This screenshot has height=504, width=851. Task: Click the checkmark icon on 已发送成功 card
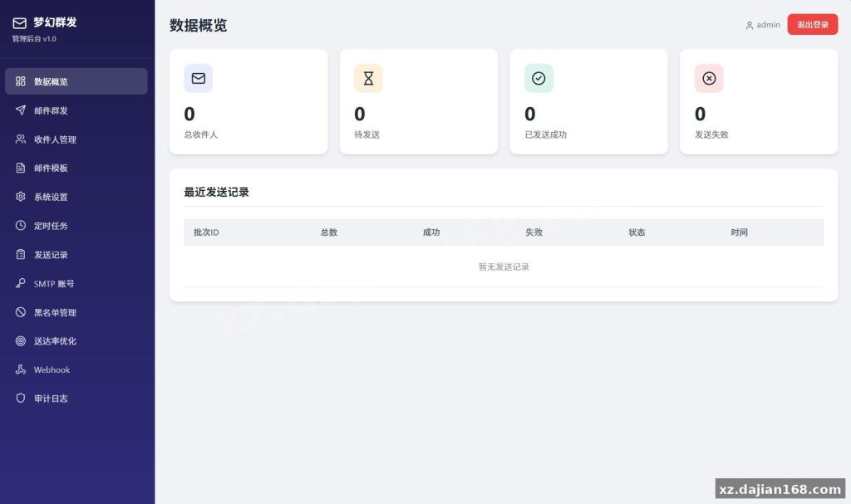click(x=539, y=78)
